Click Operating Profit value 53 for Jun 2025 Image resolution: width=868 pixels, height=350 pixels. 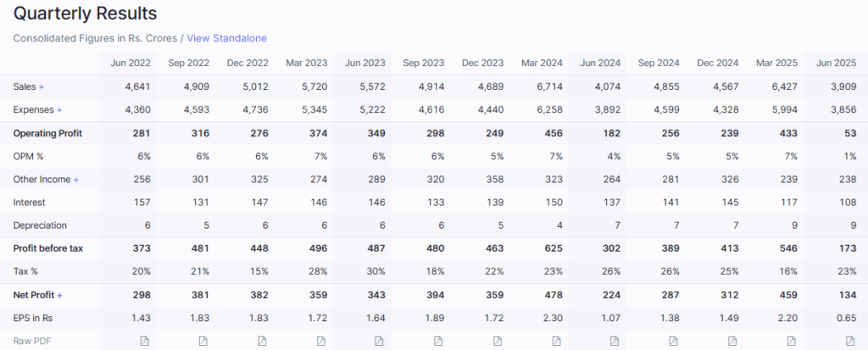(x=851, y=133)
